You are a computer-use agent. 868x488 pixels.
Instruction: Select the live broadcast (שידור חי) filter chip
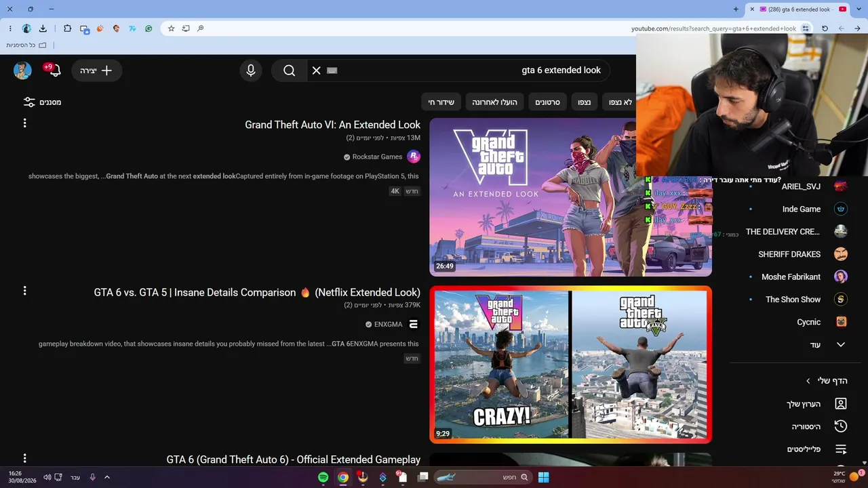pos(441,102)
